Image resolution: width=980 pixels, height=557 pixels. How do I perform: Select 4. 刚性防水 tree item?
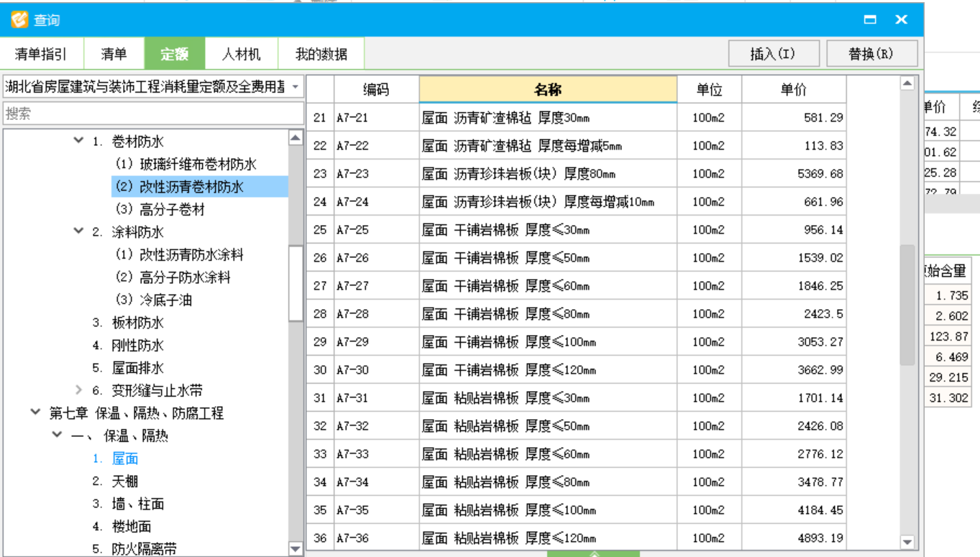point(128,345)
